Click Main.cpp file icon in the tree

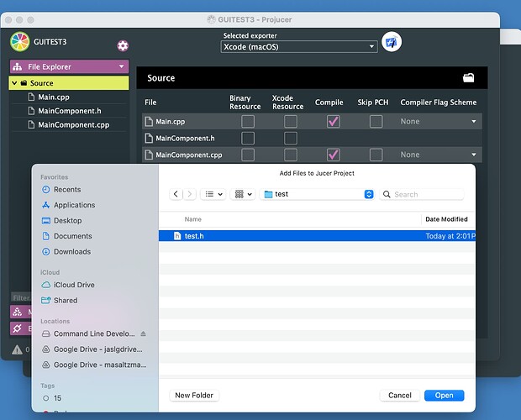(31, 97)
